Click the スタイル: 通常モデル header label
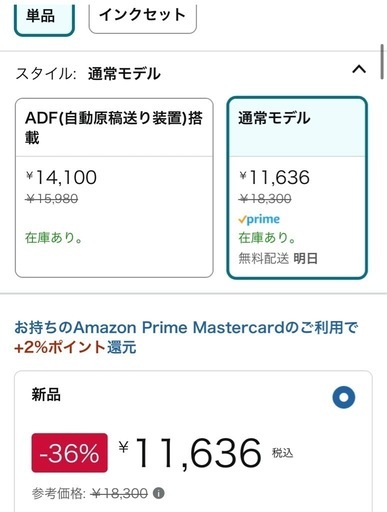 [88, 74]
